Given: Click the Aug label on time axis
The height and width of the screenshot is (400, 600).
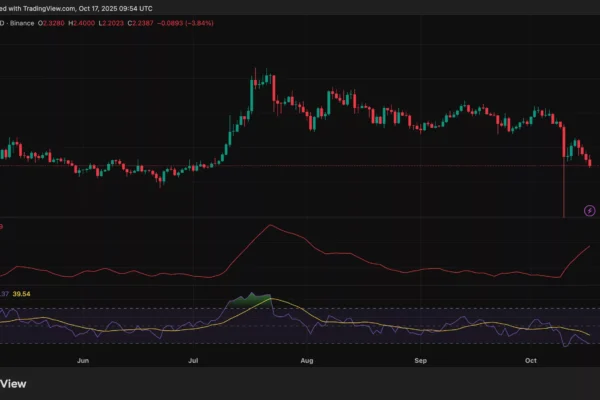Looking at the screenshot, I should pos(307,357).
